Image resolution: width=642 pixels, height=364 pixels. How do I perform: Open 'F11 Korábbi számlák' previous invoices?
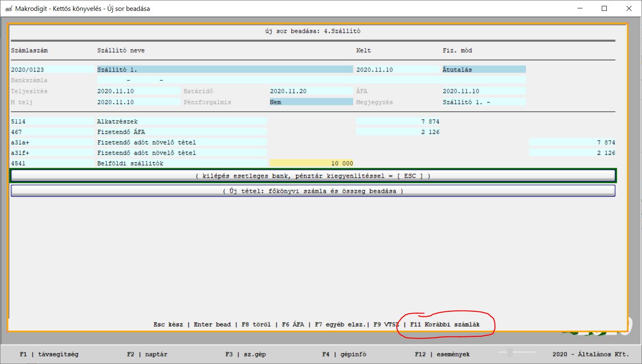click(445, 324)
